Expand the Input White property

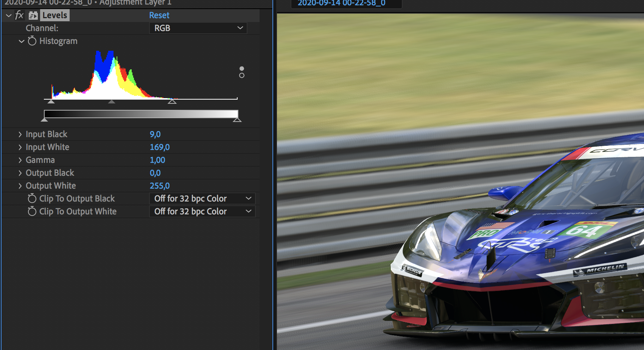[x=20, y=147]
